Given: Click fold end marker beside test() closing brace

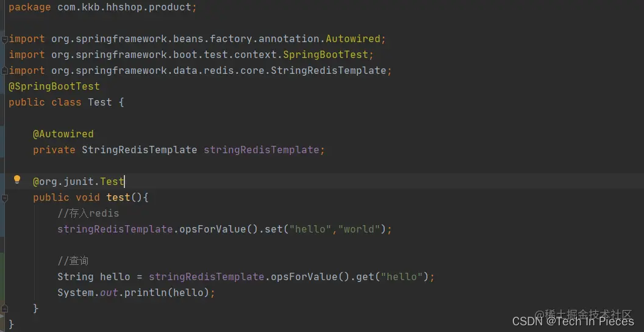Looking at the screenshot, I should [4, 308].
